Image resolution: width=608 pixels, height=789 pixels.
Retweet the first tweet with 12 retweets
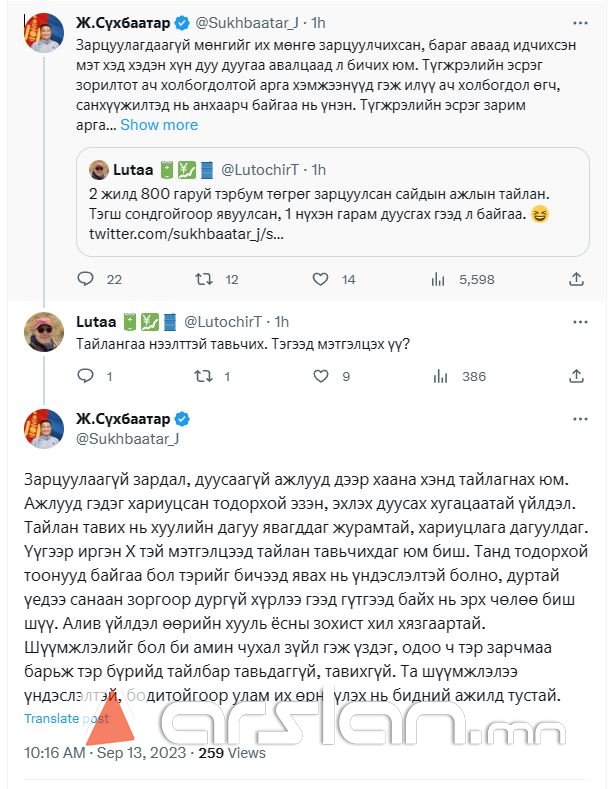tap(201, 280)
